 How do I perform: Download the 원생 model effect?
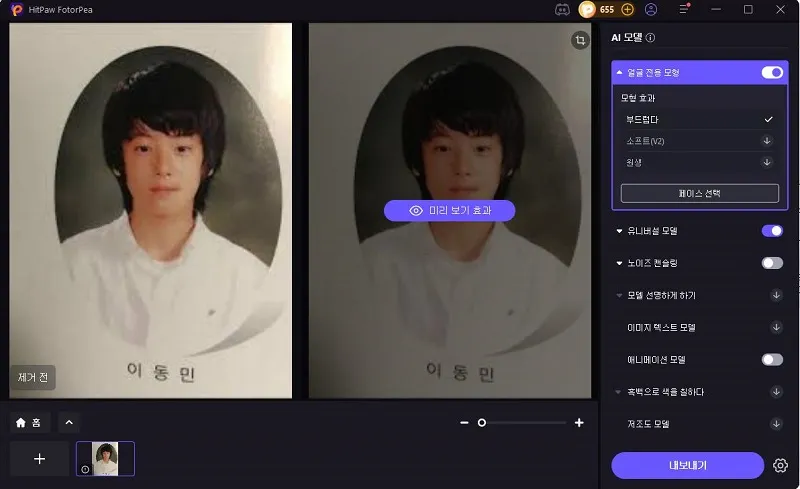click(x=766, y=162)
